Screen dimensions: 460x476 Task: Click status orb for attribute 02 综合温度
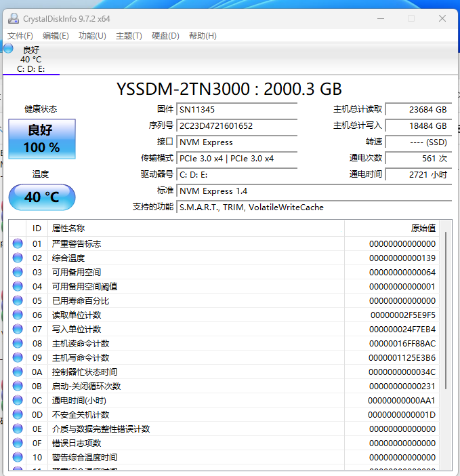click(x=18, y=258)
